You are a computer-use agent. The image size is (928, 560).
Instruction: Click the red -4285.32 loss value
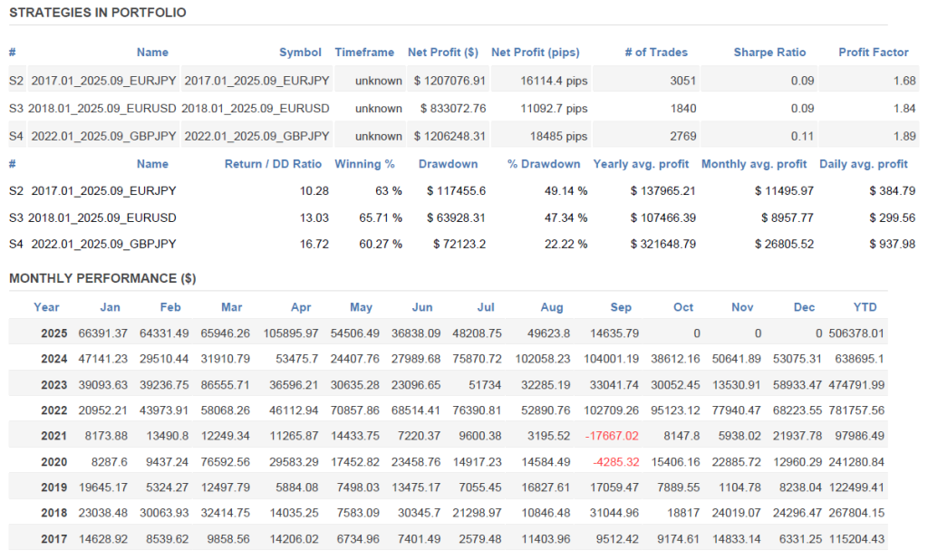tap(618, 461)
